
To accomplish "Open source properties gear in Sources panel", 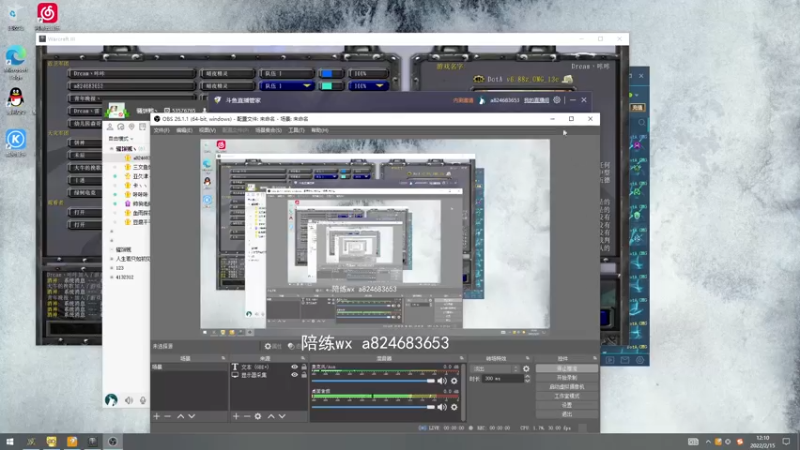I will (258, 416).
